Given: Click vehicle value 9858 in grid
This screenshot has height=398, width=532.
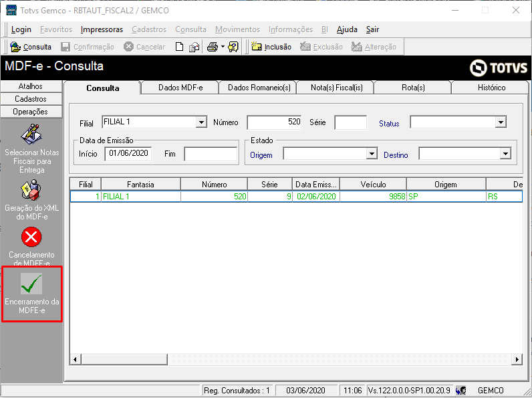Looking at the screenshot, I should click(373, 197).
